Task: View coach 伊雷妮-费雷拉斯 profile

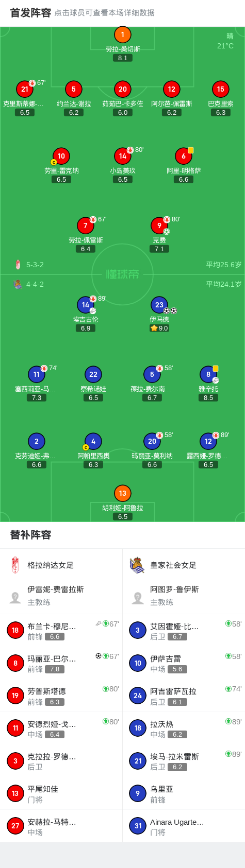Action: [61, 596]
